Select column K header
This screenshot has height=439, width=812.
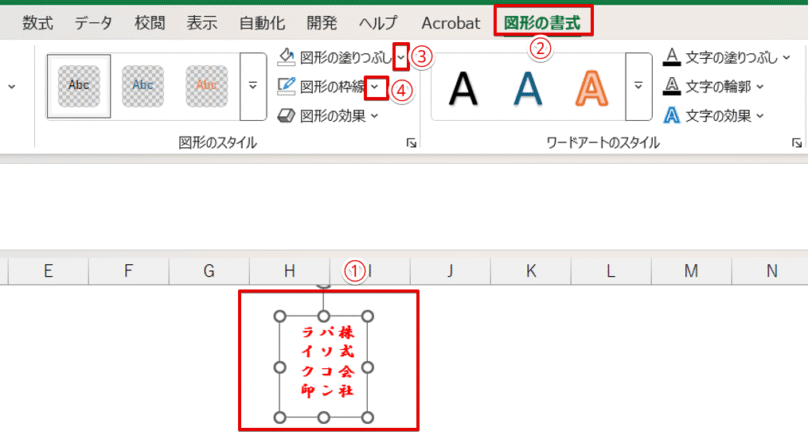(531, 271)
